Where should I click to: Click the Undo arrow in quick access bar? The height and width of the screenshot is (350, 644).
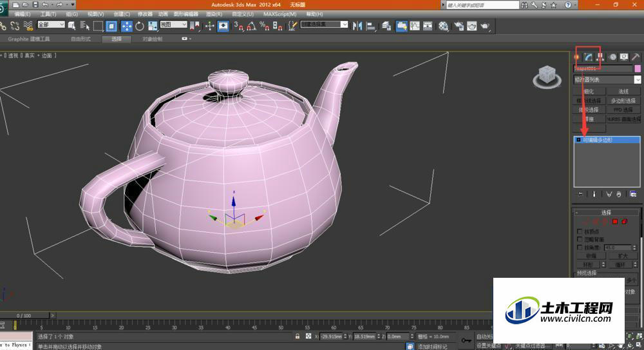pos(45,5)
